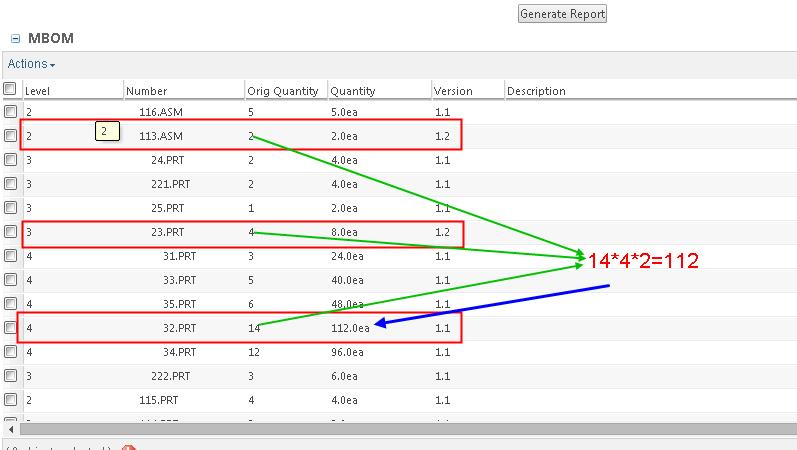
Task: Enable the checkbox for 31.PRT
Action: click(x=10, y=255)
